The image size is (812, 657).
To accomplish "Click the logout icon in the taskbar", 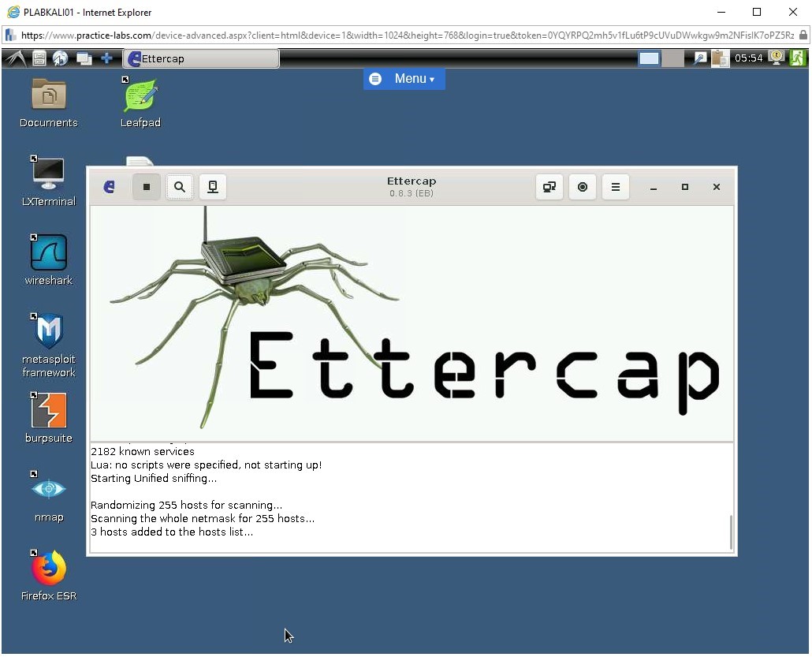I will (798, 58).
